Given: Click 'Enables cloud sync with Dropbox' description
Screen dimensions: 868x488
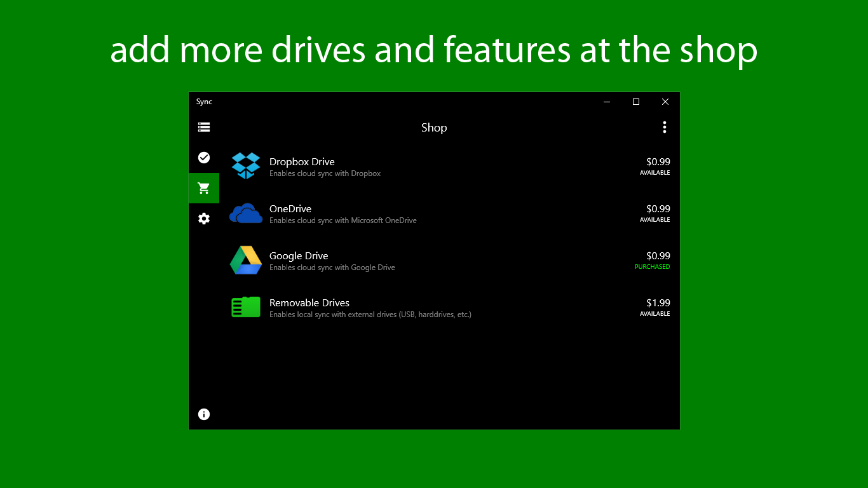Looking at the screenshot, I should coord(325,173).
